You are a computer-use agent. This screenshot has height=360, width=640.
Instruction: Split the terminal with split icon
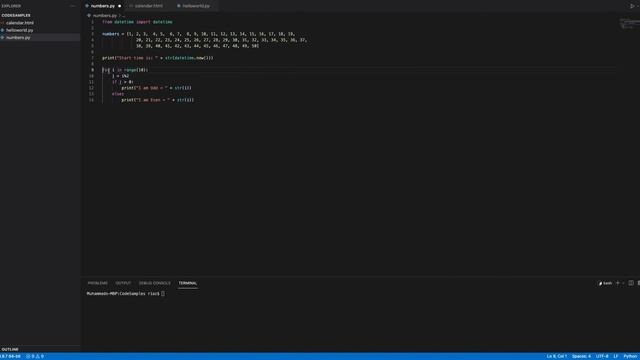tap(631, 283)
